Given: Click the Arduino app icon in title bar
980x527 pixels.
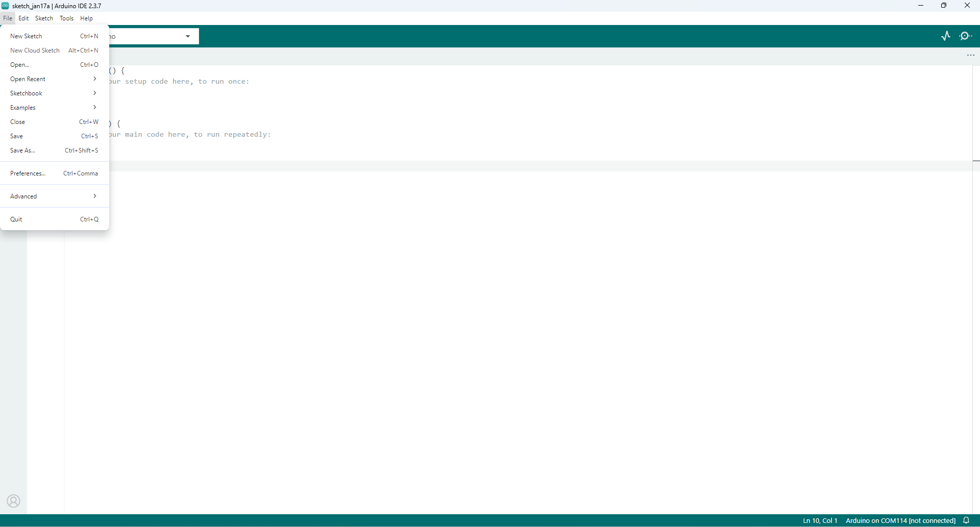Looking at the screenshot, I should pos(5,6).
